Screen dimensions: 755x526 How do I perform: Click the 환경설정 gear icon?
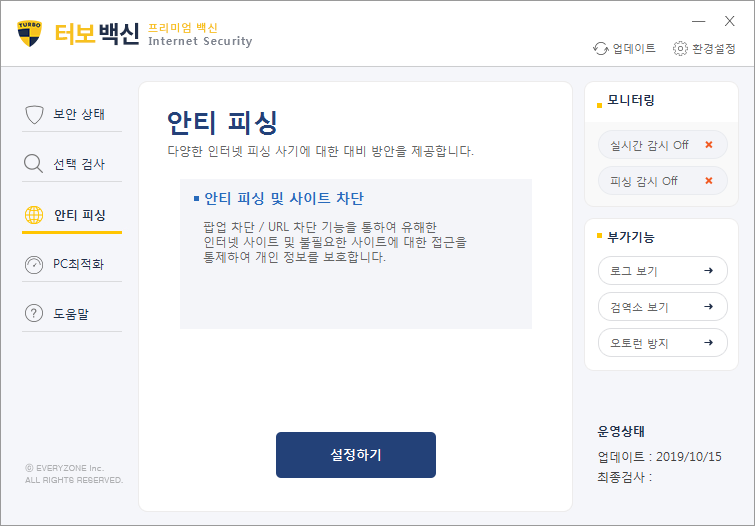(680, 48)
